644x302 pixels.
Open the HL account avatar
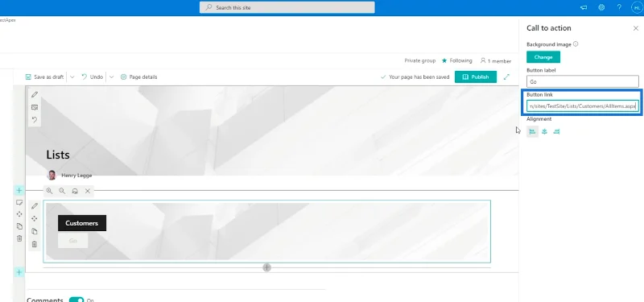pos(637,7)
